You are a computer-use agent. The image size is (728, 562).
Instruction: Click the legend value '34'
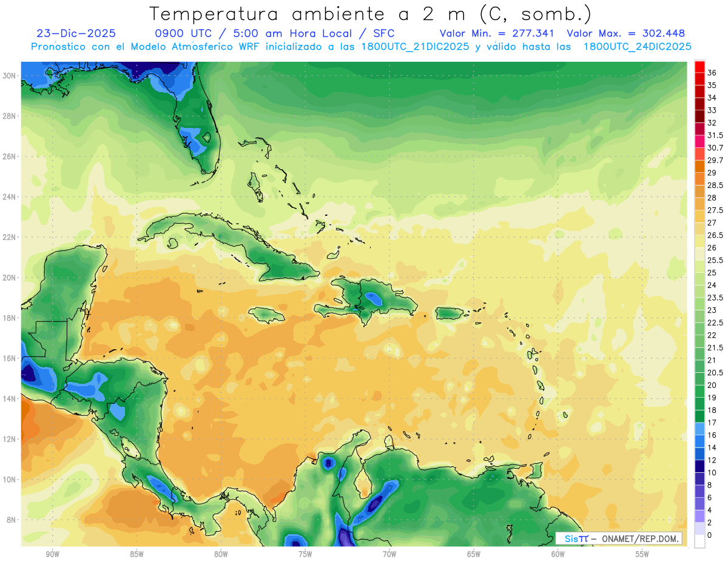coord(712,98)
